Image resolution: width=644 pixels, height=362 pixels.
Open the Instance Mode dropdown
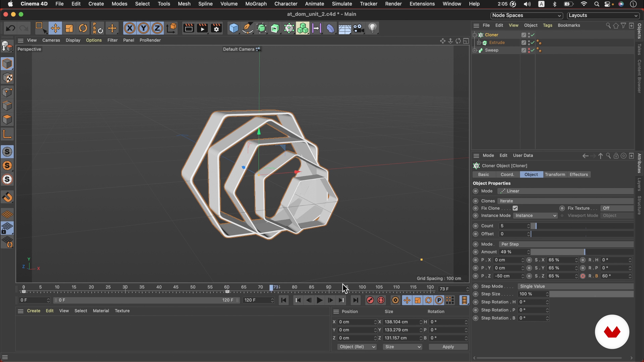click(535, 216)
